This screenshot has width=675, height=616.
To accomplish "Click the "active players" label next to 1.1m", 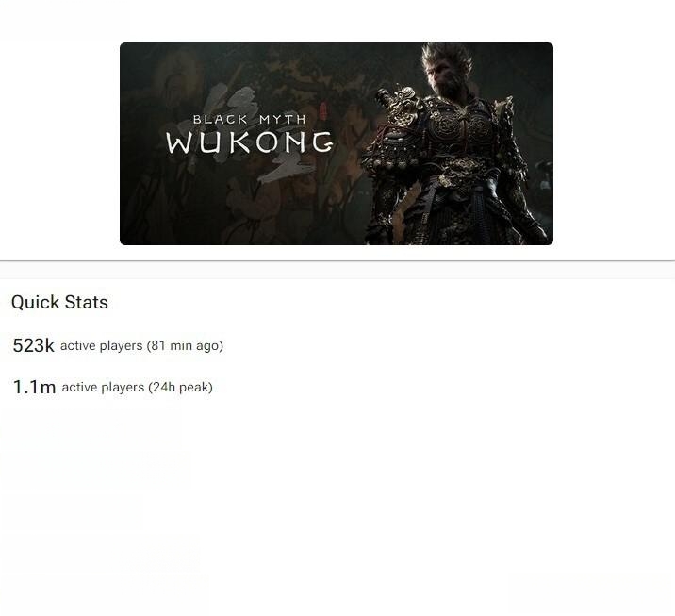I will [103, 388].
